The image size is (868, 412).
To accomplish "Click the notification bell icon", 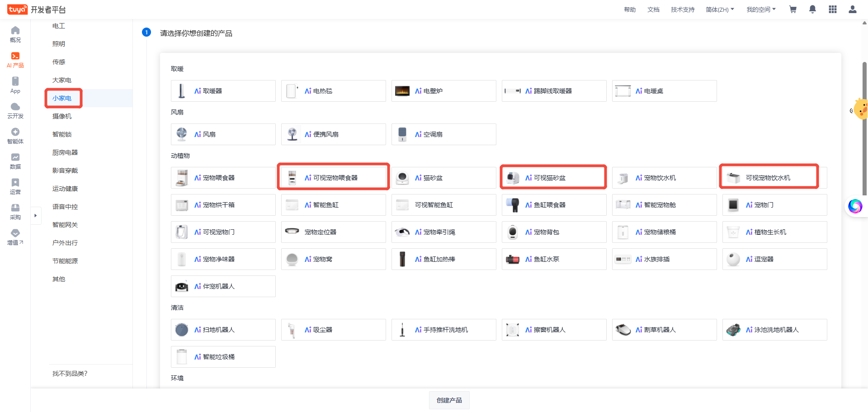I will (812, 9).
